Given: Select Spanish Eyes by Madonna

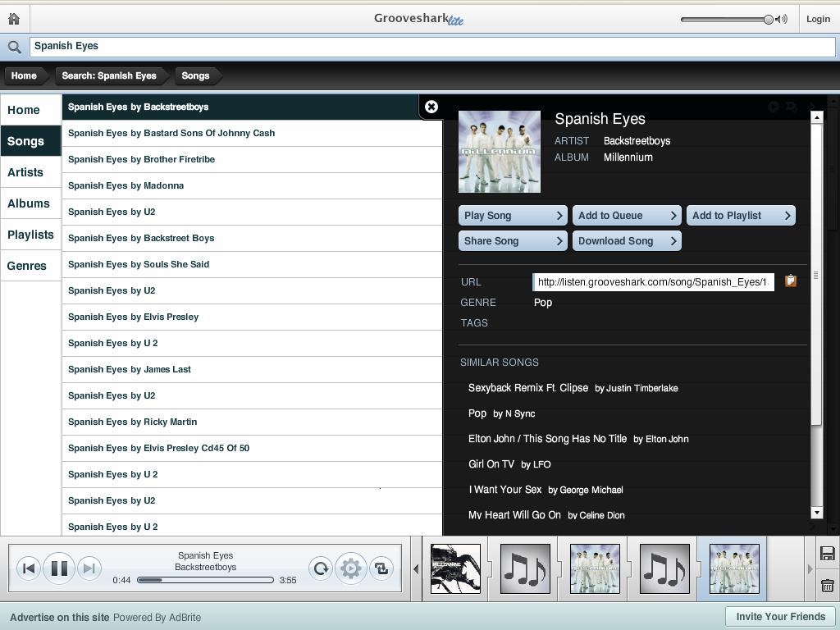Looking at the screenshot, I should click(252, 186).
